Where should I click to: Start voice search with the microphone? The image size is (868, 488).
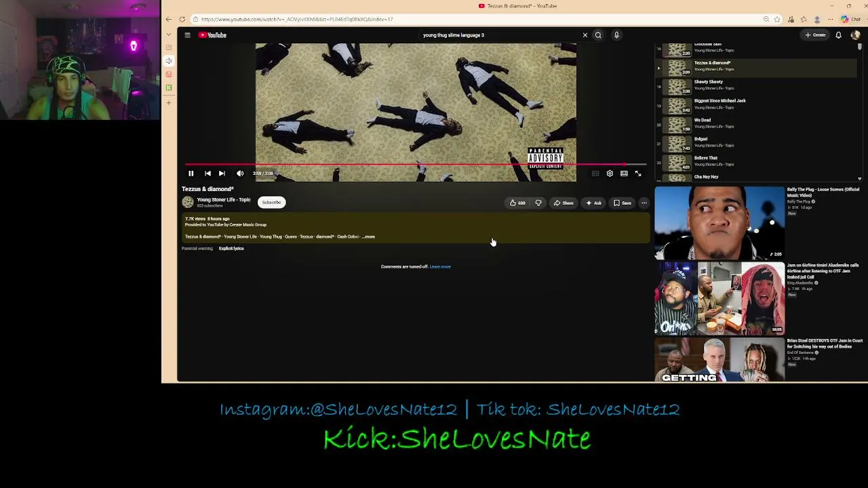[x=616, y=35]
